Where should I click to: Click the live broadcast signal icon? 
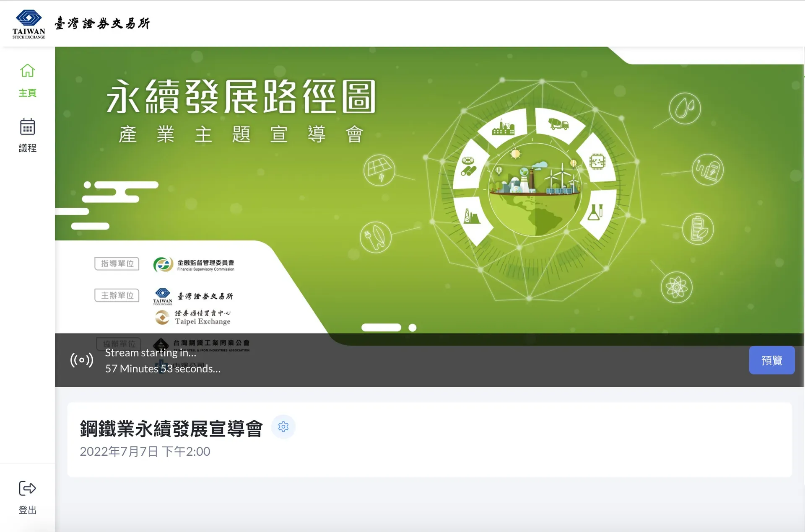point(82,360)
